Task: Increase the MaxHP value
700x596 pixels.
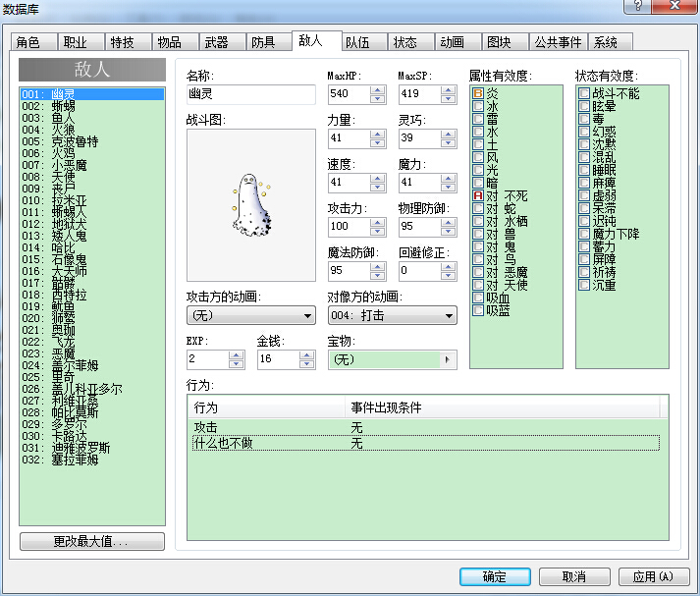Action: (x=378, y=89)
